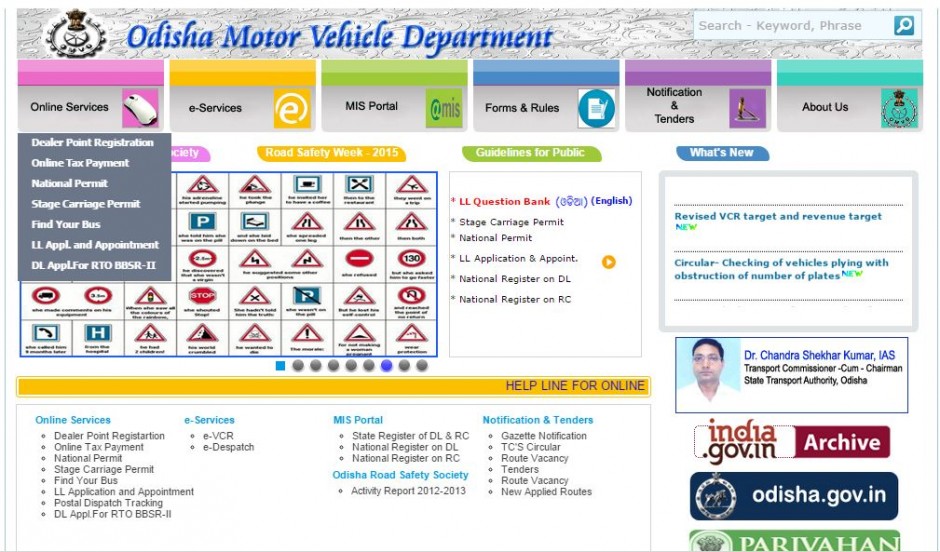Click the search magnifier icon

904,26
